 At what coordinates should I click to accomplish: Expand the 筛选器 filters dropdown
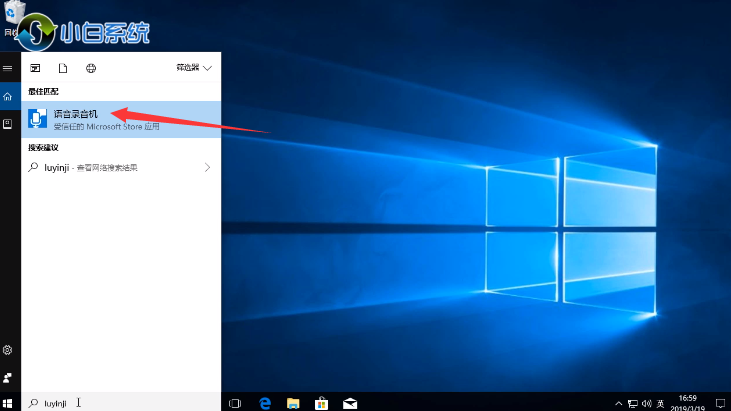194,68
